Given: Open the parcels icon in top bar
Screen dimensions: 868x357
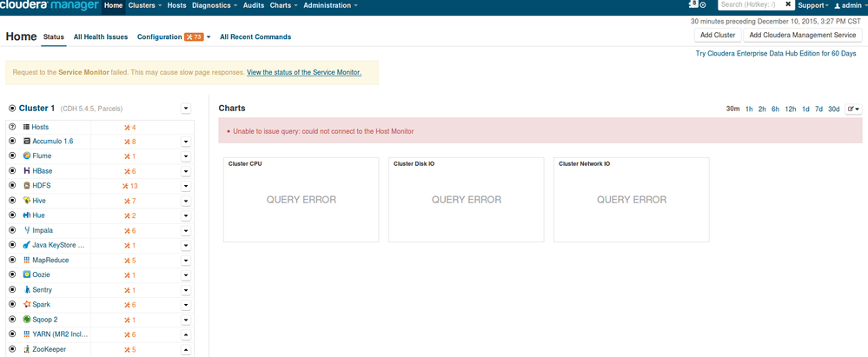Looking at the screenshot, I should click(x=693, y=3).
